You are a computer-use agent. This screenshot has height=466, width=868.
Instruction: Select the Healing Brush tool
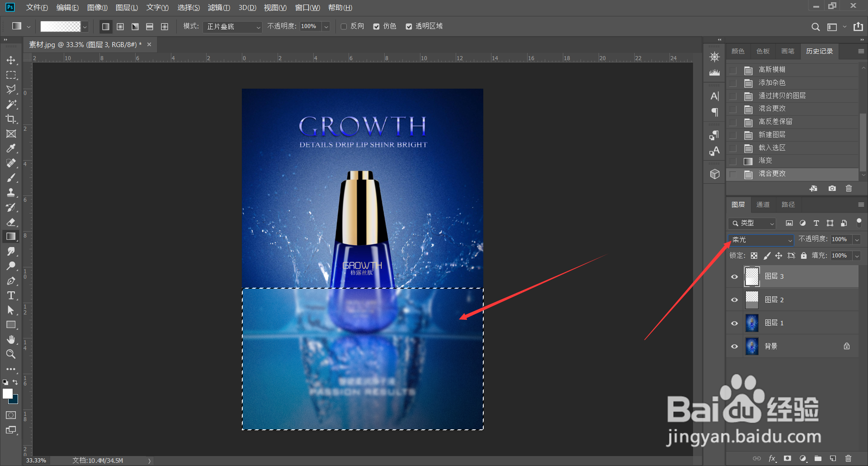11,163
